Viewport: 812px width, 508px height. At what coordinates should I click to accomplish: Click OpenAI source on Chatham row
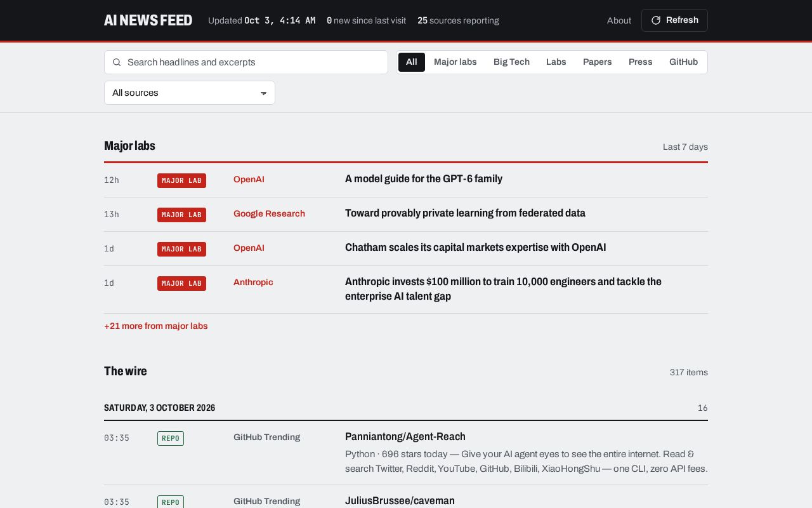[249, 248]
